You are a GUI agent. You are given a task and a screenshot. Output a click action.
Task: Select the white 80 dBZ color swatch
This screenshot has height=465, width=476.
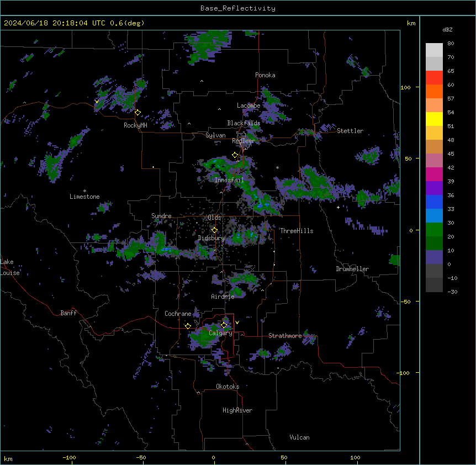[434, 50]
